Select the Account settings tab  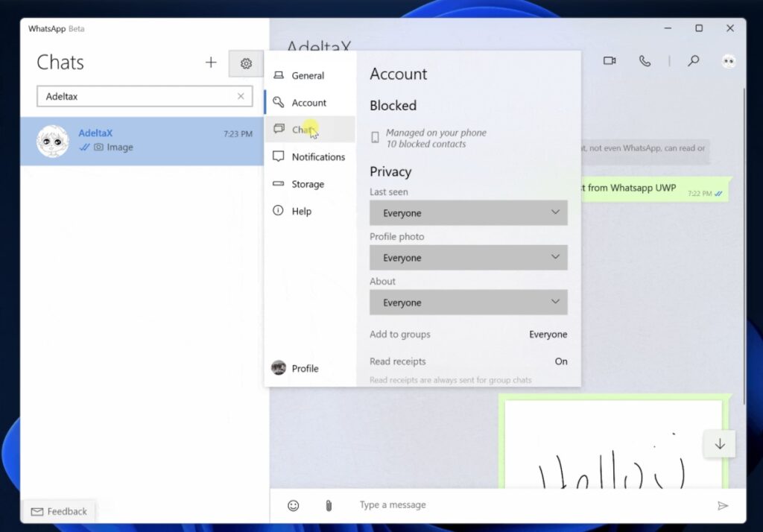(311, 103)
